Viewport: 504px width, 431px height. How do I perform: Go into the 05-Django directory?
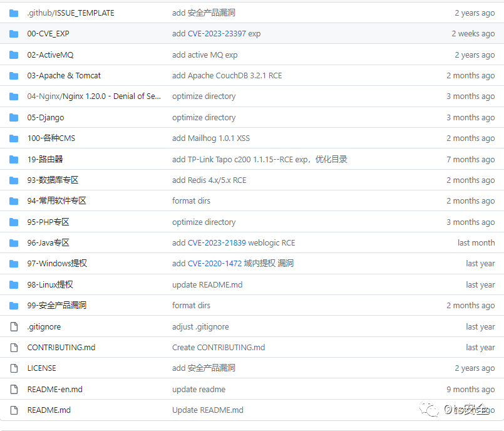(46, 117)
